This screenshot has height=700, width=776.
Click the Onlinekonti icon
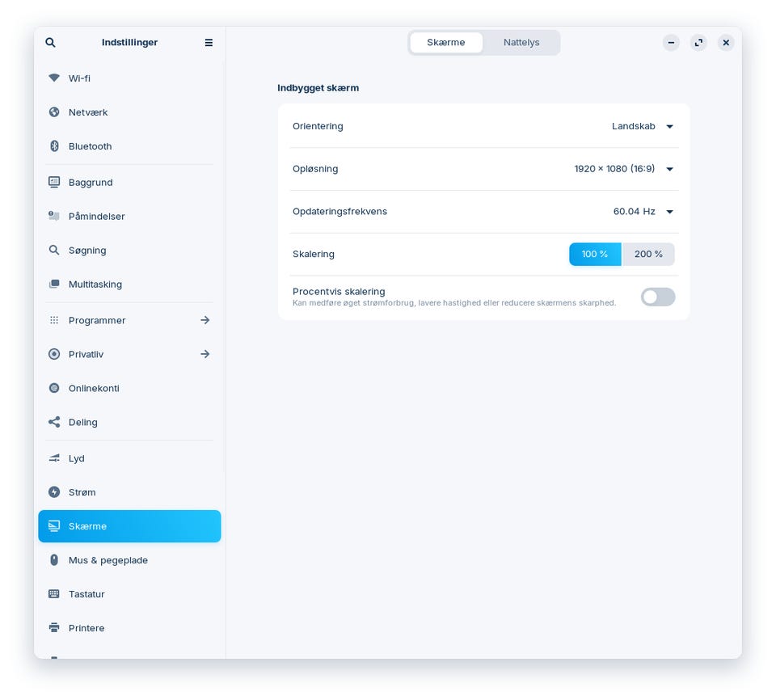[x=54, y=388]
